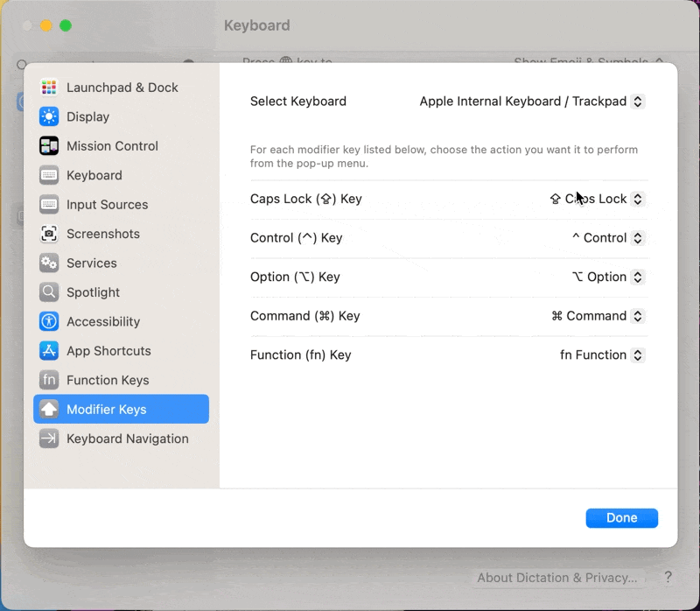Click the Keyboard Navigation tab icon

tap(49, 439)
